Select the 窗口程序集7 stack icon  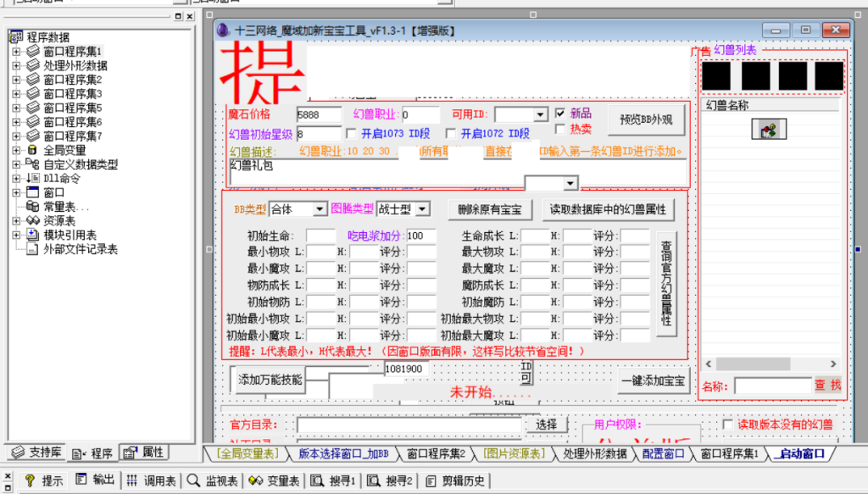point(33,136)
